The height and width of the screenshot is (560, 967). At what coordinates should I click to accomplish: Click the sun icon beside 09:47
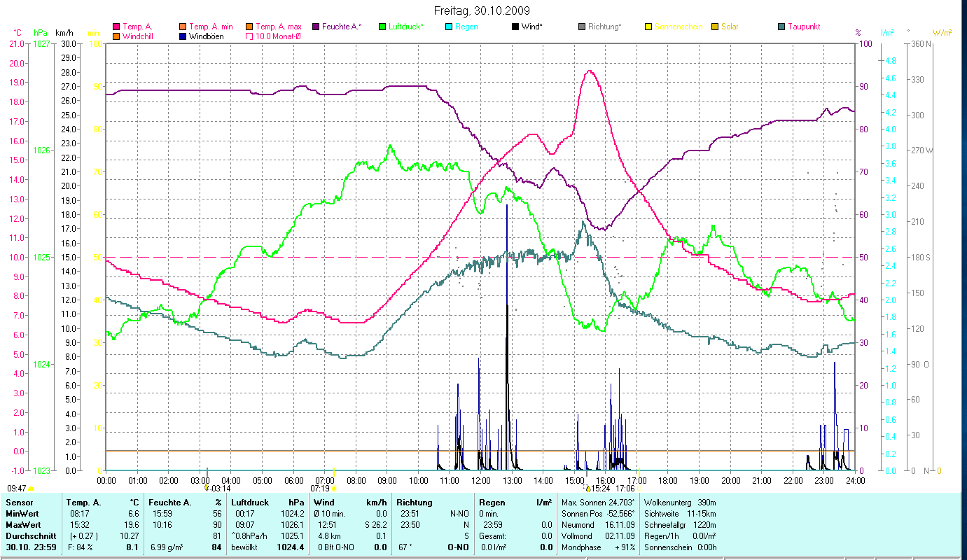click(x=32, y=489)
